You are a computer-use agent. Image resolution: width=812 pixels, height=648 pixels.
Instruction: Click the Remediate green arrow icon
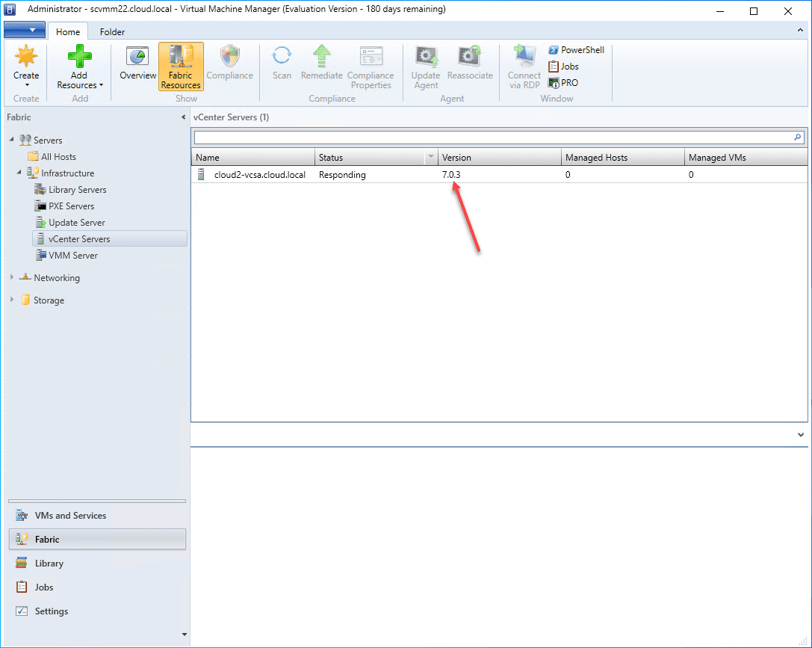322,56
